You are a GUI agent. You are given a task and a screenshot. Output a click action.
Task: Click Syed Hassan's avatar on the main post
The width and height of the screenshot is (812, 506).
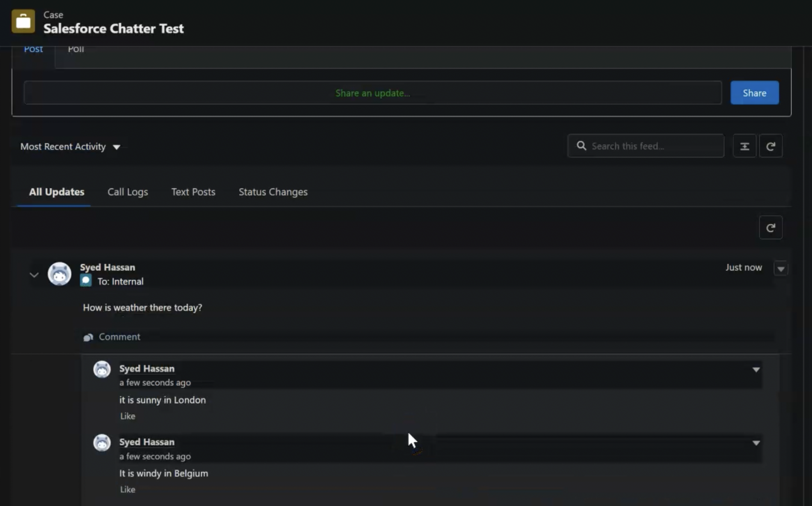pyautogui.click(x=59, y=274)
